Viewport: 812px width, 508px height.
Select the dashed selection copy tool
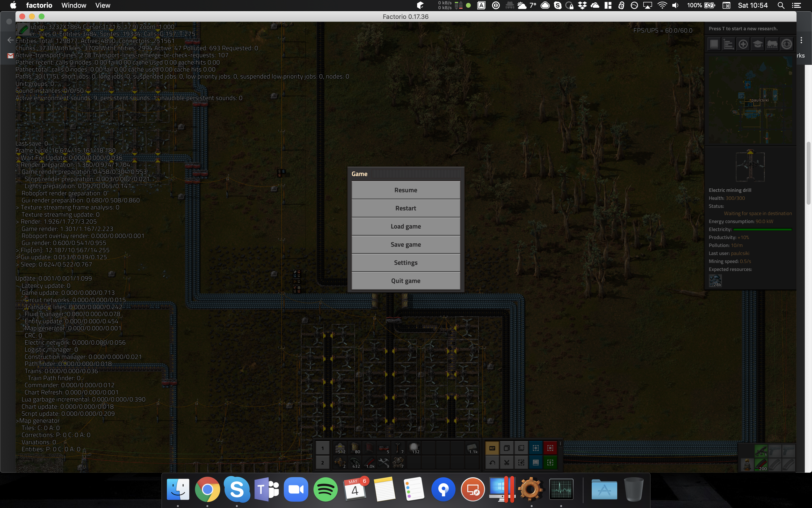click(x=521, y=448)
